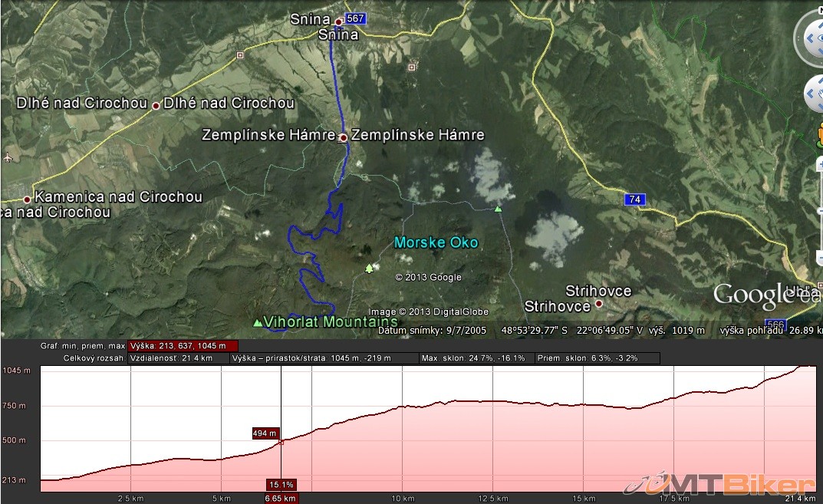Click the blue road 74 shield

(x=634, y=199)
